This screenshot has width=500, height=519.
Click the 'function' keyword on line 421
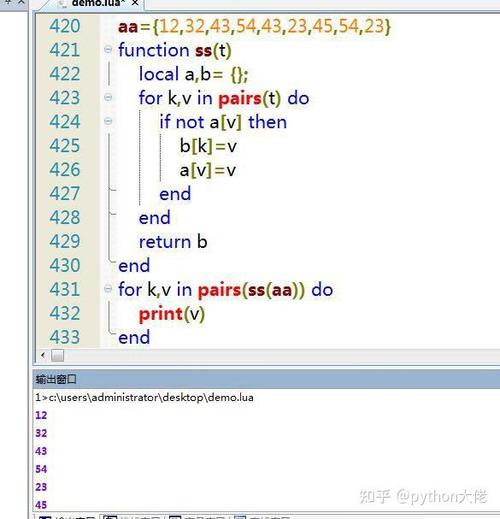pos(154,50)
